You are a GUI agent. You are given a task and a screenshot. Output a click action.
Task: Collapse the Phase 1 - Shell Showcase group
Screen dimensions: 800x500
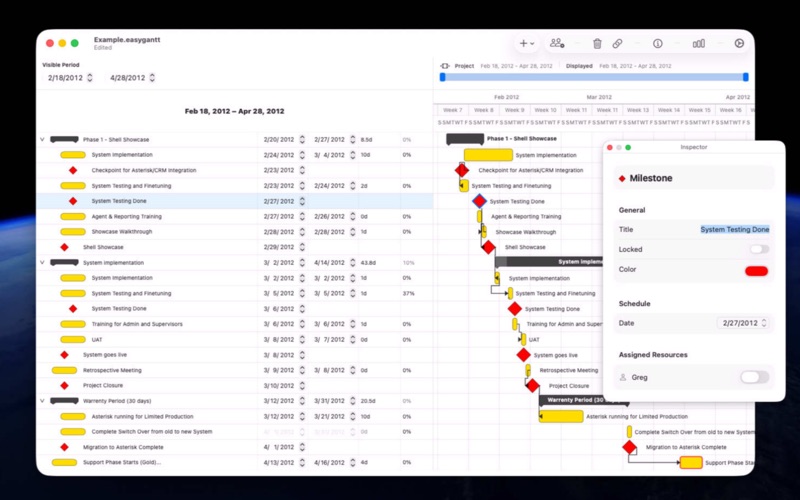point(42,139)
